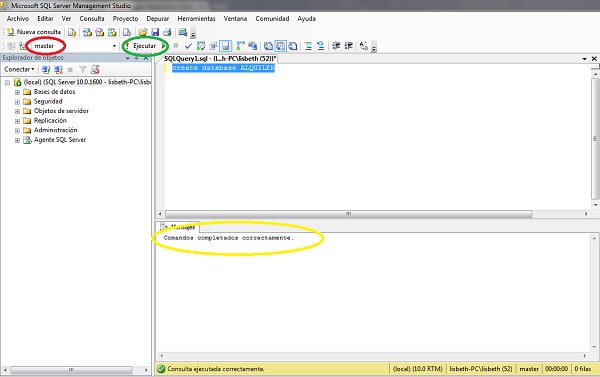The image size is (600, 377).
Task: Parse the query with the checkmark icon
Action: pyautogui.click(x=188, y=46)
